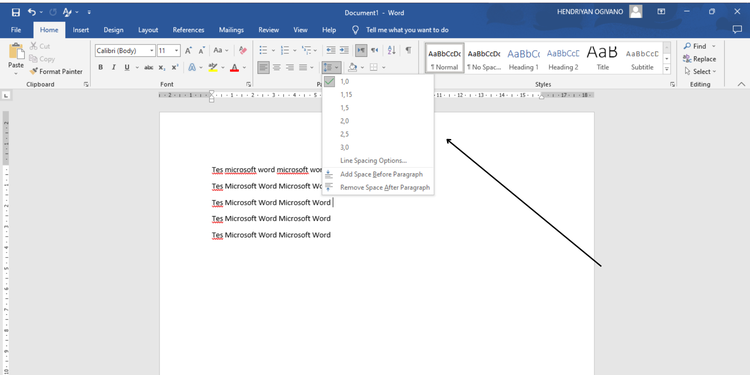Select the checked 1,0 line spacing
Screen dimensions: 750x375
click(x=378, y=81)
